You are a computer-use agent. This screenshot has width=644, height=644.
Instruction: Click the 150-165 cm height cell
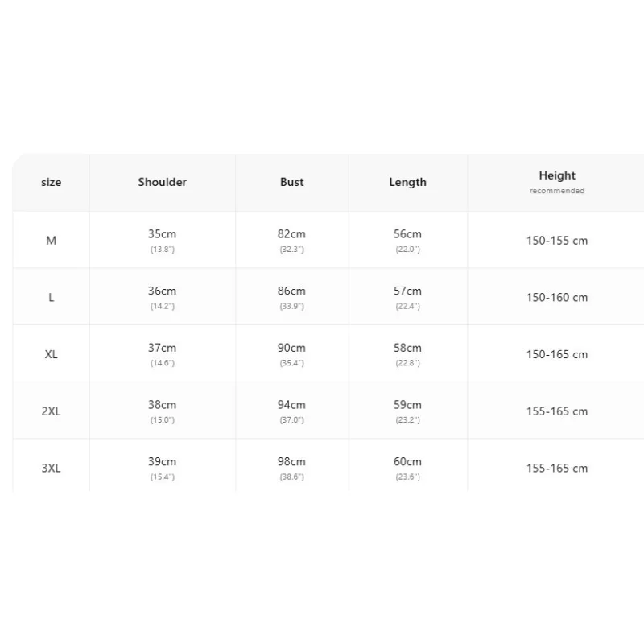point(557,354)
